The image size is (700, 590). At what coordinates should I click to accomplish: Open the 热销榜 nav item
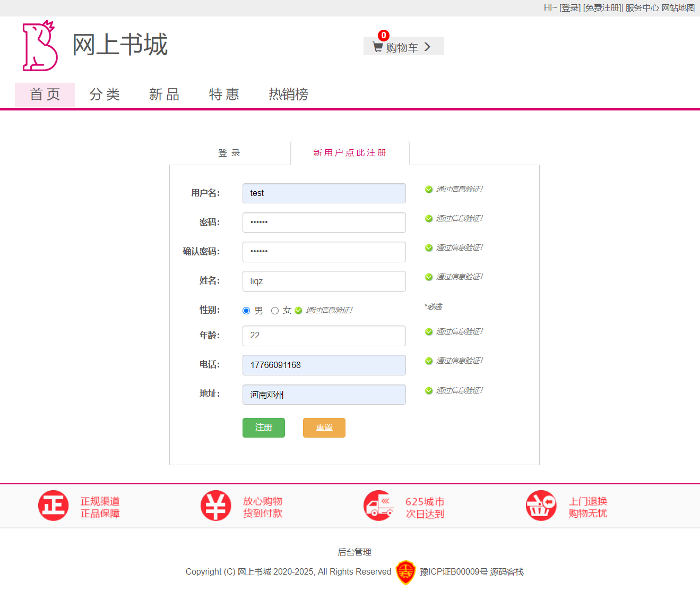point(288,95)
